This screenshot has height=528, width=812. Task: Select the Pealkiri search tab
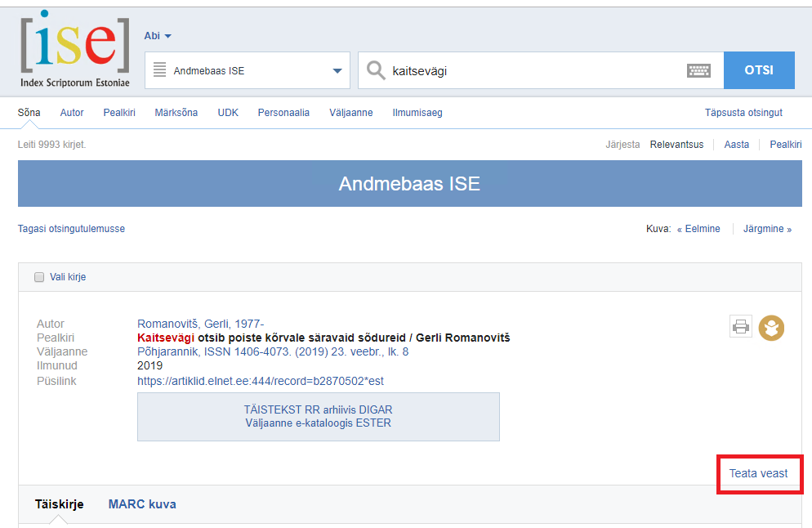tap(119, 113)
